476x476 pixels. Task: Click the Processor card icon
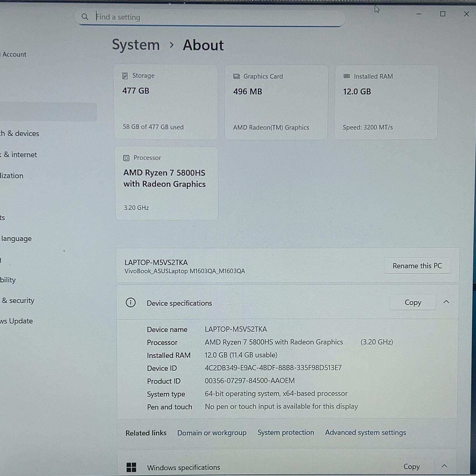[x=126, y=158]
